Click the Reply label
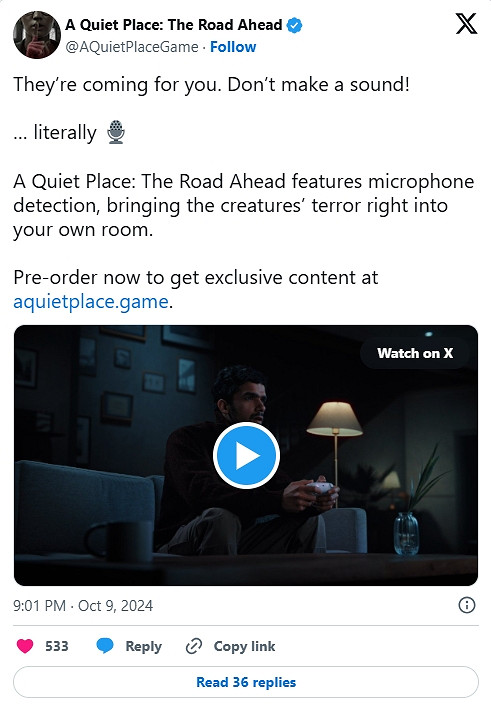The image size is (491, 711). click(x=143, y=646)
